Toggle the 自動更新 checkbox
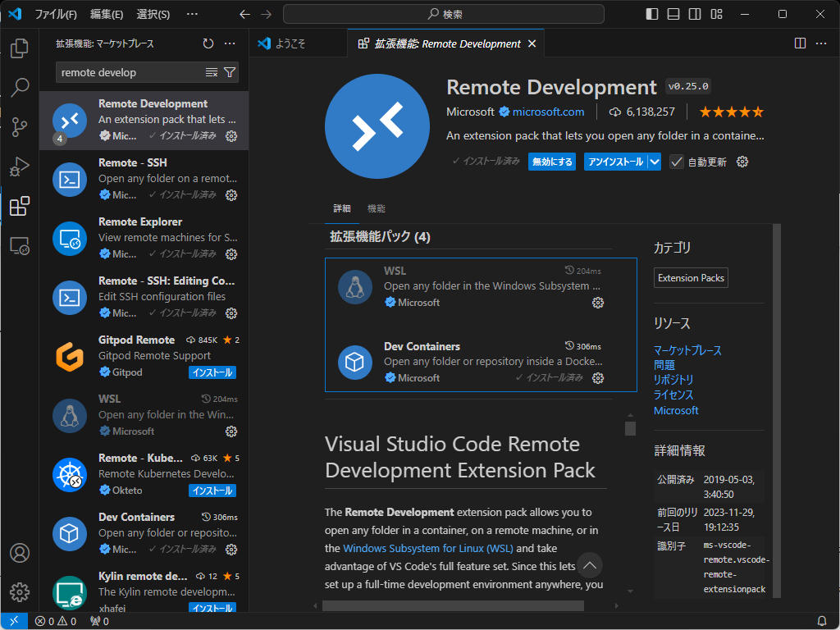The width and height of the screenshot is (840, 630). point(677,162)
